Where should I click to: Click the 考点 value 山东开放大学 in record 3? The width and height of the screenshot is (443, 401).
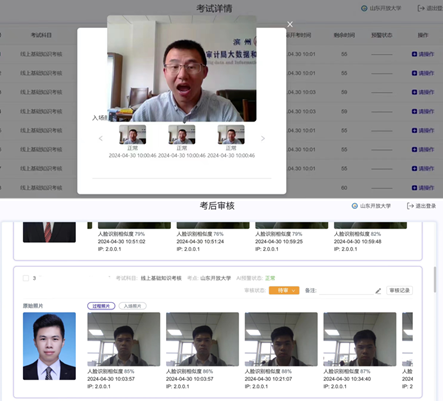coord(215,278)
